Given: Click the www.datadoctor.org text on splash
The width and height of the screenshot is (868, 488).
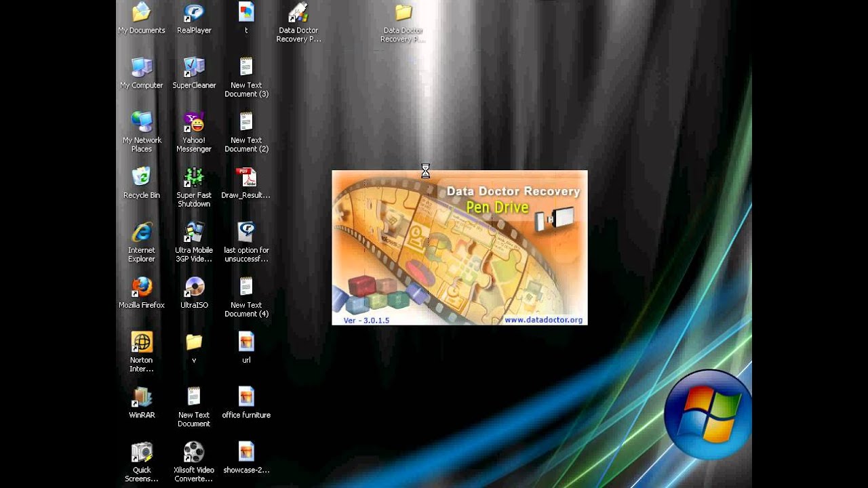Looking at the screenshot, I should [543, 320].
